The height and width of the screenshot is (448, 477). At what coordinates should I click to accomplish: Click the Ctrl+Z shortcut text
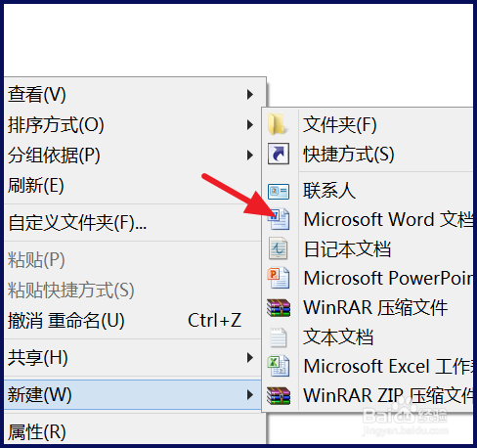(214, 321)
